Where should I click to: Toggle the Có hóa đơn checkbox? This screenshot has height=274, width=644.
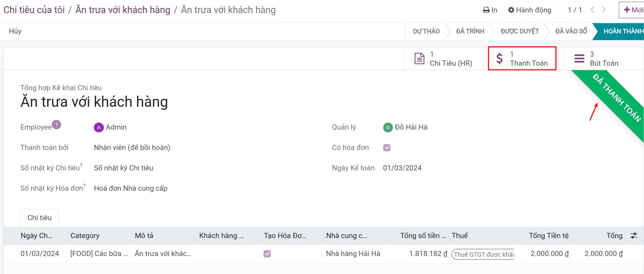pyautogui.click(x=387, y=148)
